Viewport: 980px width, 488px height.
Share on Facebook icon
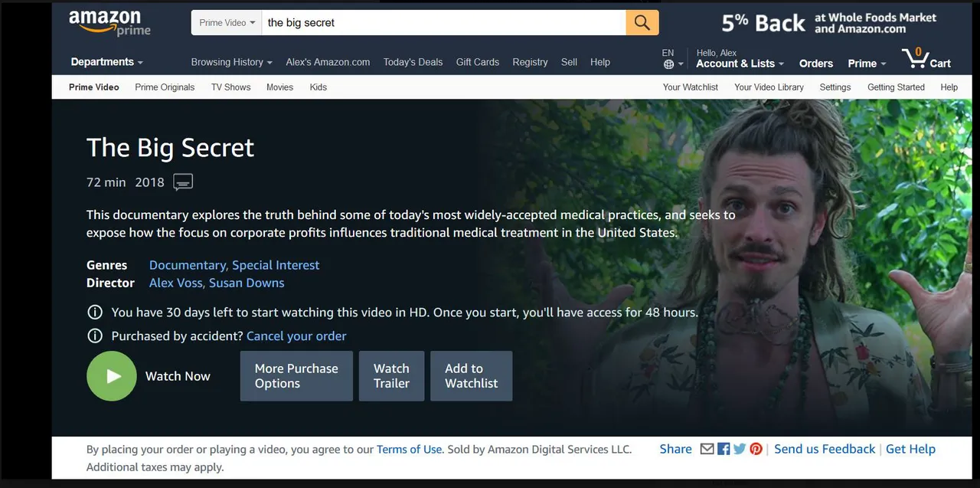(x=724, y=450)
